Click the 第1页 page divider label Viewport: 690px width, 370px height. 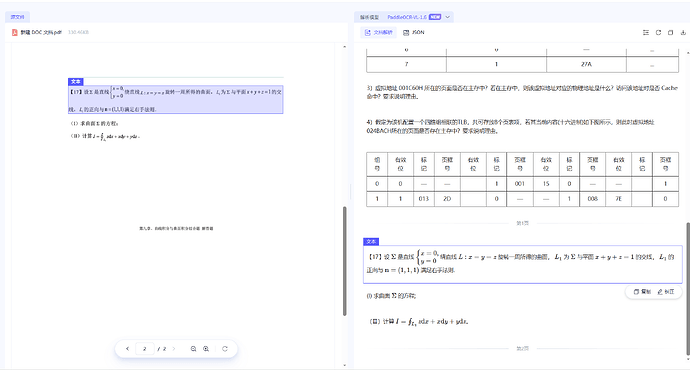tap(522, 223)
